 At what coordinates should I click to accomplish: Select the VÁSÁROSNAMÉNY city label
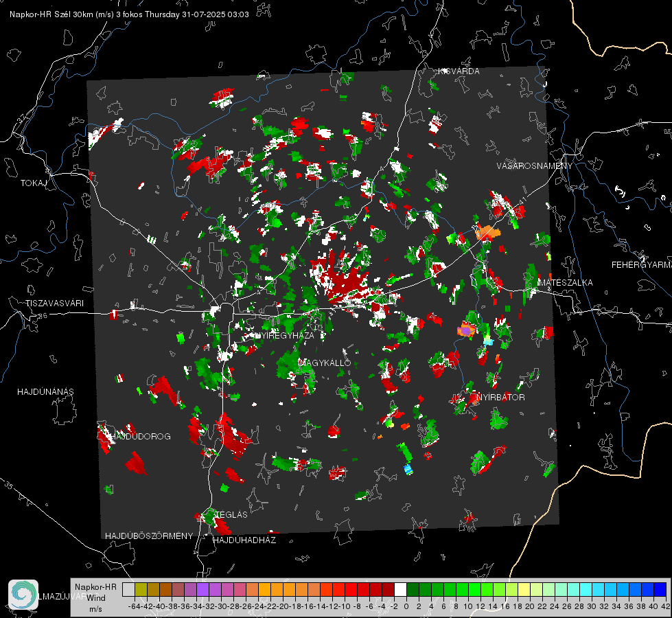[x=535, y=166]
